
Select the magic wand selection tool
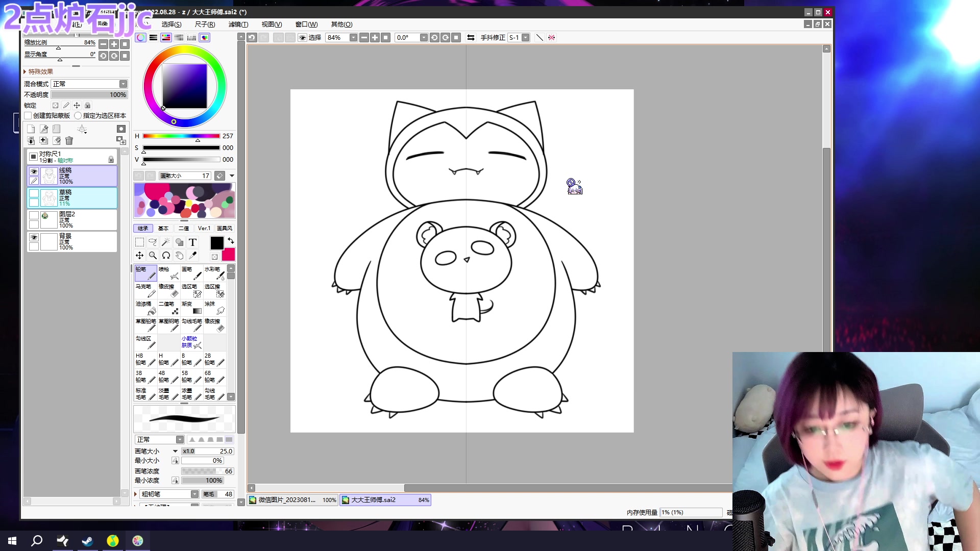(x=166, y=242)
